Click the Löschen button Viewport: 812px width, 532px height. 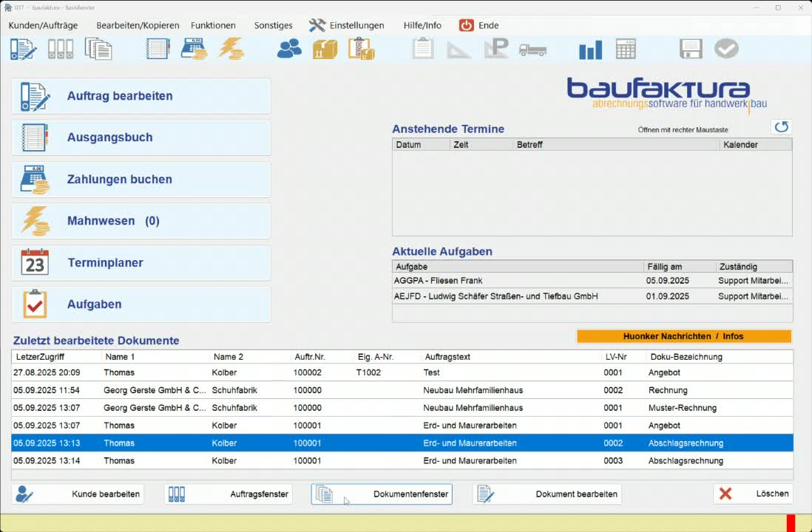[x=753, y=494]
